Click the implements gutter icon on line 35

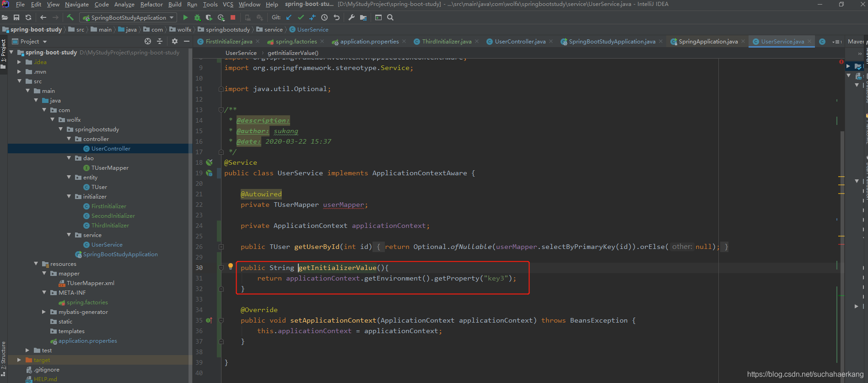click(209, 320)
